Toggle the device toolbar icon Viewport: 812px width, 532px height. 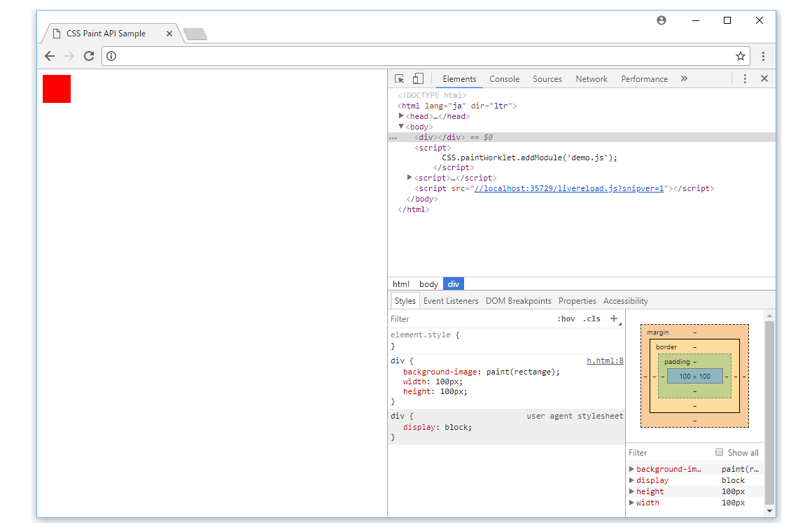click(x=417, y=78)
